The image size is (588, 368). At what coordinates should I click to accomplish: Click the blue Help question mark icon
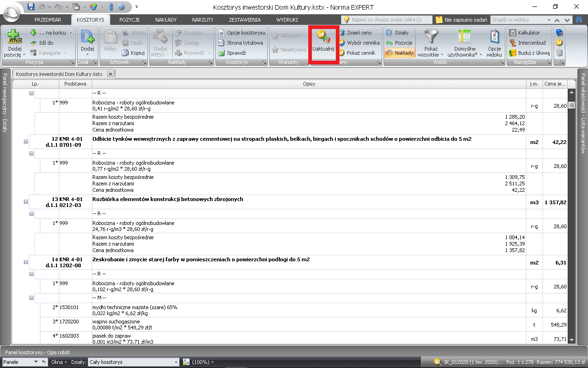pos(121,7)
